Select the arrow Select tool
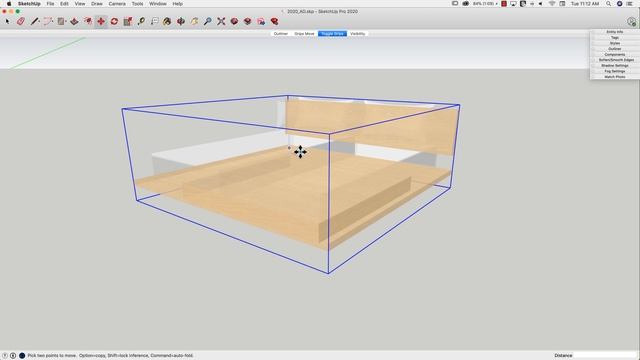The image size is (640, 360). (7, 21)
